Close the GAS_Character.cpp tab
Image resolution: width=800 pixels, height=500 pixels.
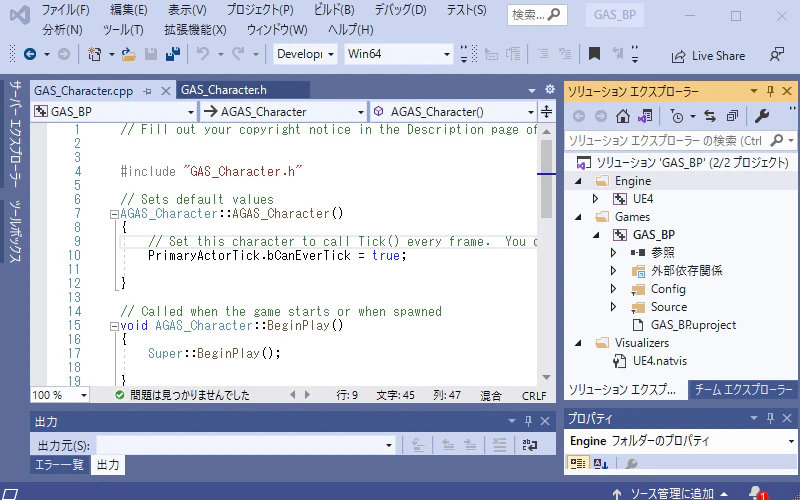tap(165, 91)
